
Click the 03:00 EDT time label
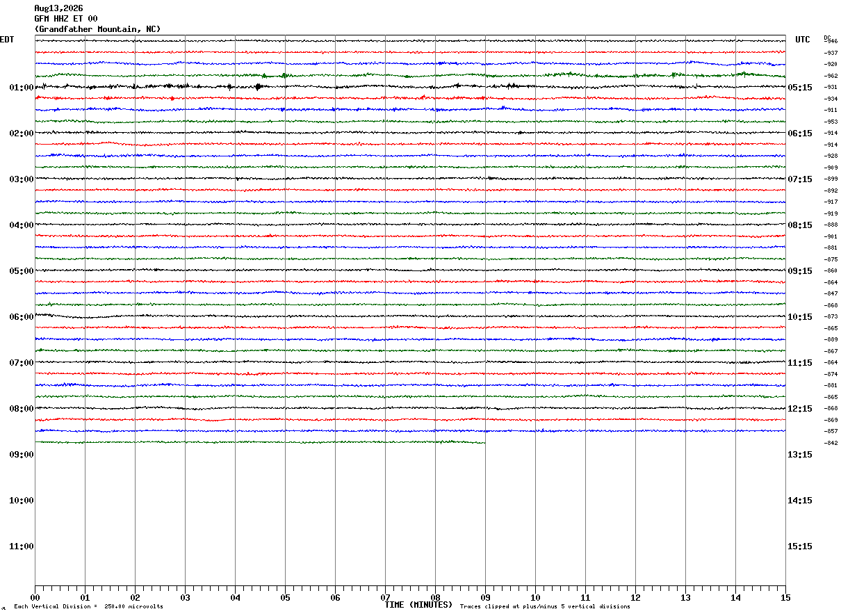tap(22, 179)
